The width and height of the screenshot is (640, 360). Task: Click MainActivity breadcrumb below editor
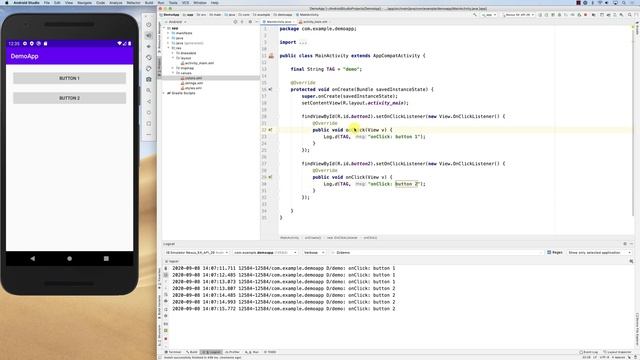[x=289, y=238]
